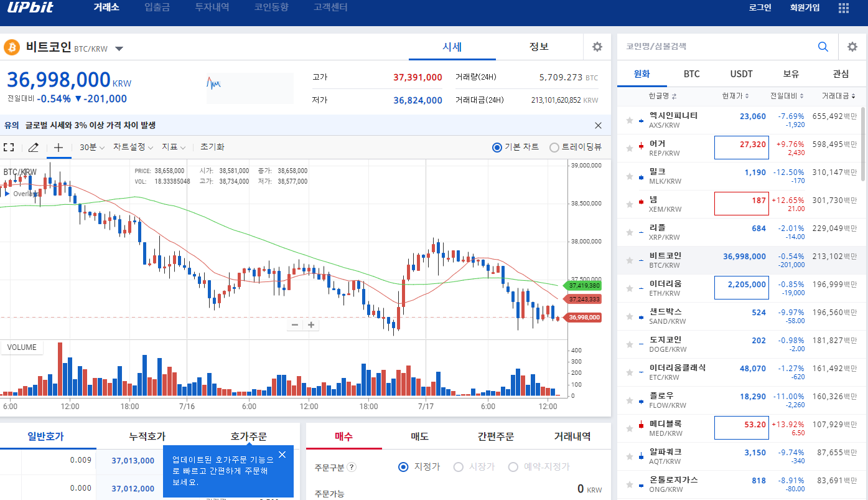The image size is (868, 500).
Task: Click the 코인명/심볼검색 search field
Action: 716,47
